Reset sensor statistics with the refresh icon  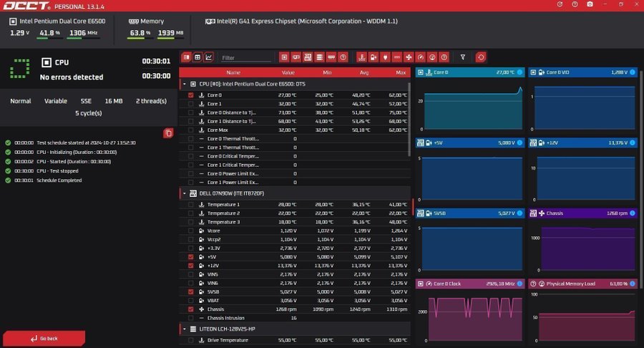[x=481, y=57]
